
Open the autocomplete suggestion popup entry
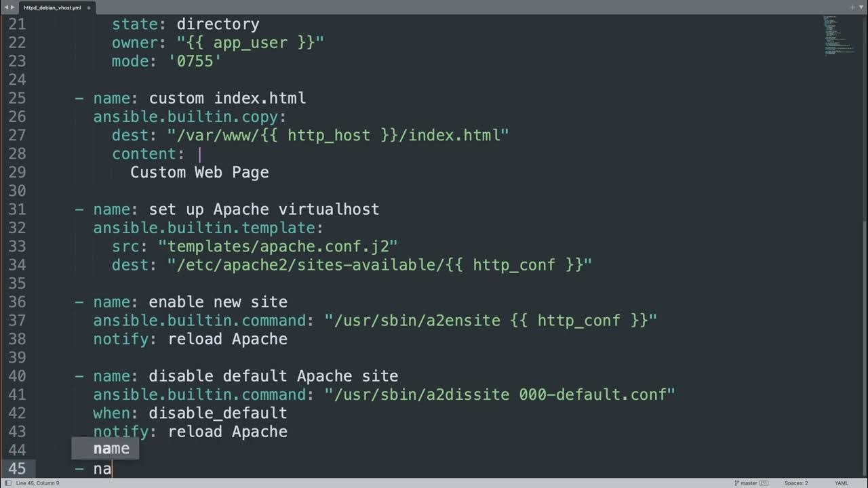[x=110, y=448]
